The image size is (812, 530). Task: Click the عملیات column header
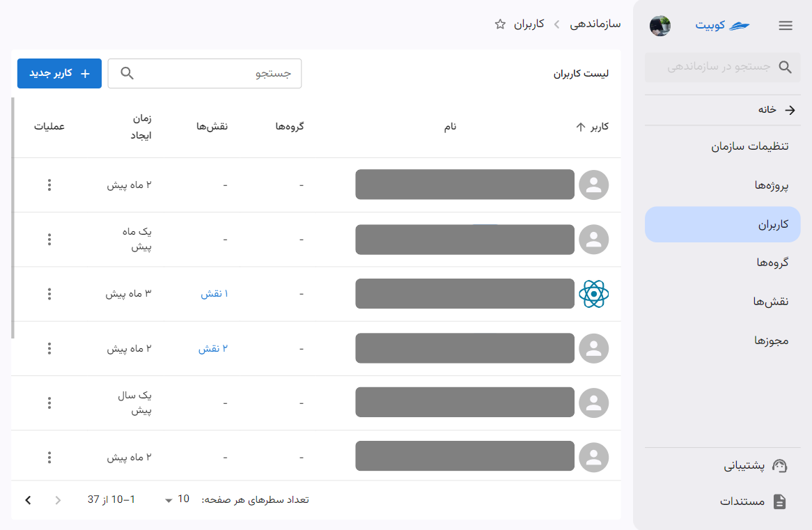49,127
